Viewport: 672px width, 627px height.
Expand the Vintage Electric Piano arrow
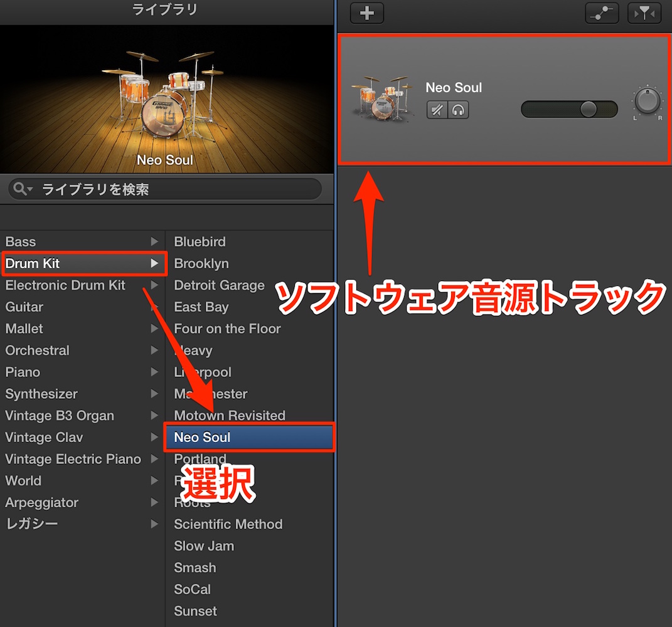tap(154, 459)
